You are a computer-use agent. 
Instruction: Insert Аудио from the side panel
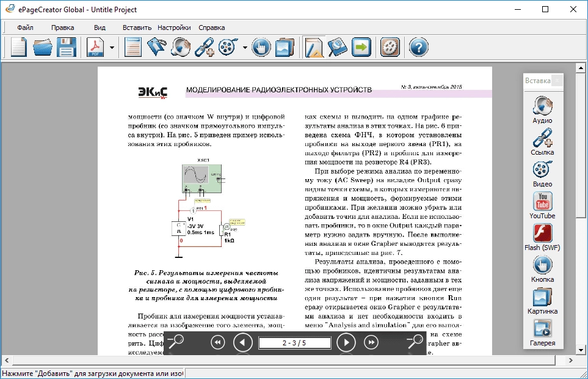point(542,109)
